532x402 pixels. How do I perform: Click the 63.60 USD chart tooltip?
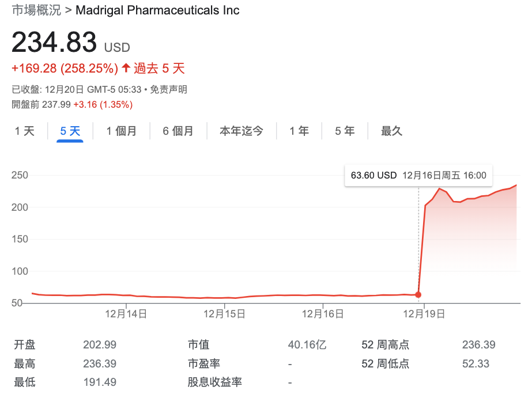pos(418,176)
